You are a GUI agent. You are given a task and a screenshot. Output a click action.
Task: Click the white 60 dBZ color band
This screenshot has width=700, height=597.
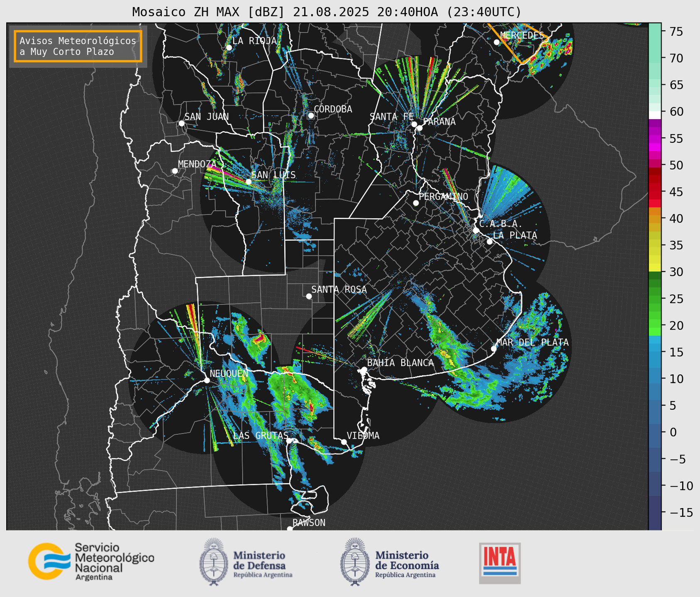pos(655,115)
